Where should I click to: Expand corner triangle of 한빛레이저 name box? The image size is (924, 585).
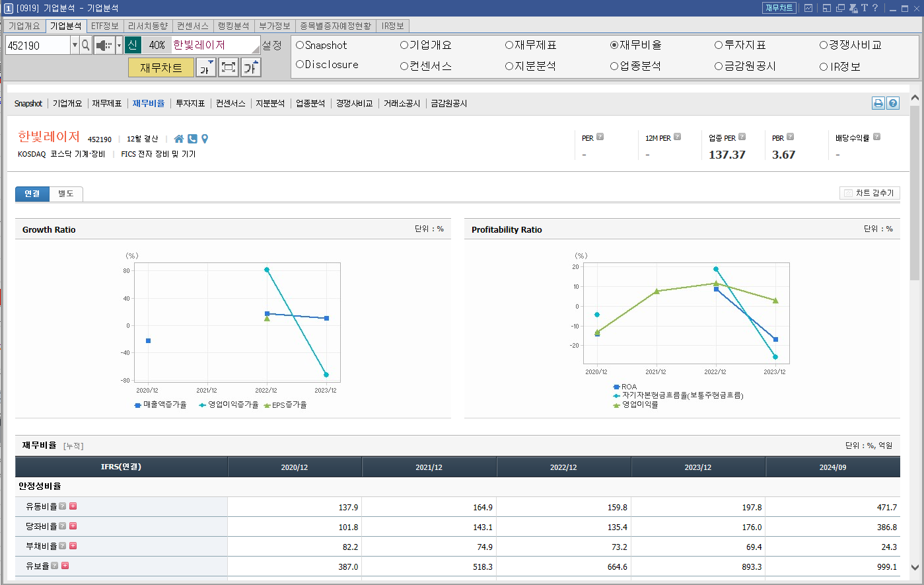click(256, 49)
